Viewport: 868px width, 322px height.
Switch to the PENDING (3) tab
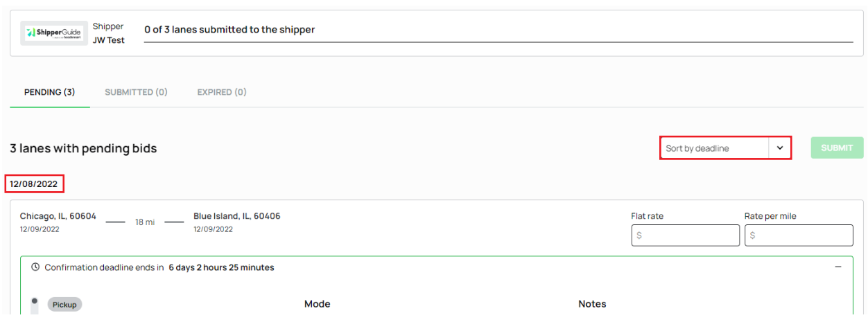49,92
